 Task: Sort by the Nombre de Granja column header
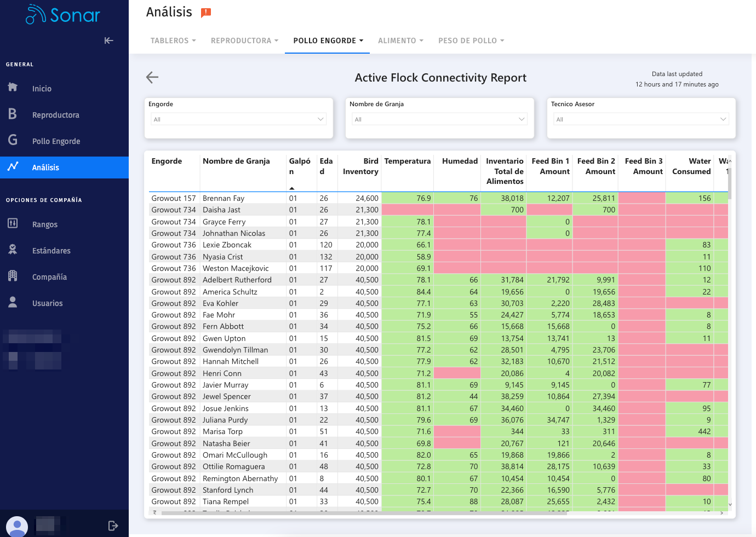click(x=236, y=161)
